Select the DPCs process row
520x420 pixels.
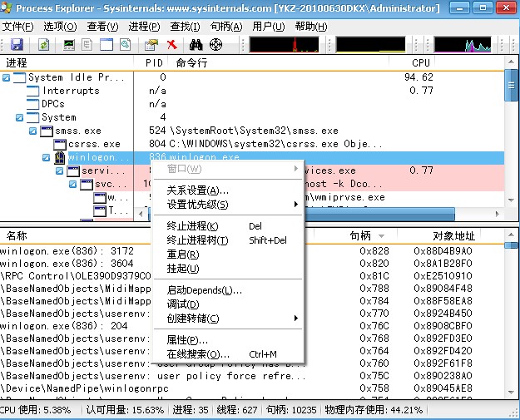click(252, 104)
